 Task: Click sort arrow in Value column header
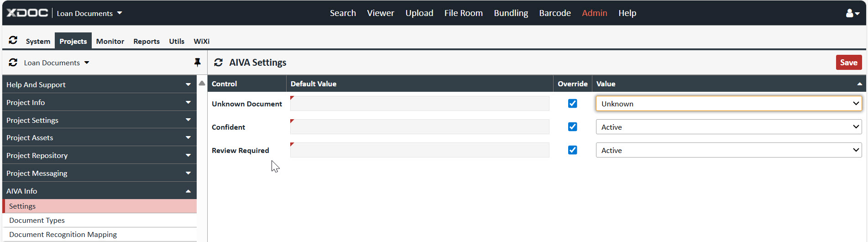point(859,84)
